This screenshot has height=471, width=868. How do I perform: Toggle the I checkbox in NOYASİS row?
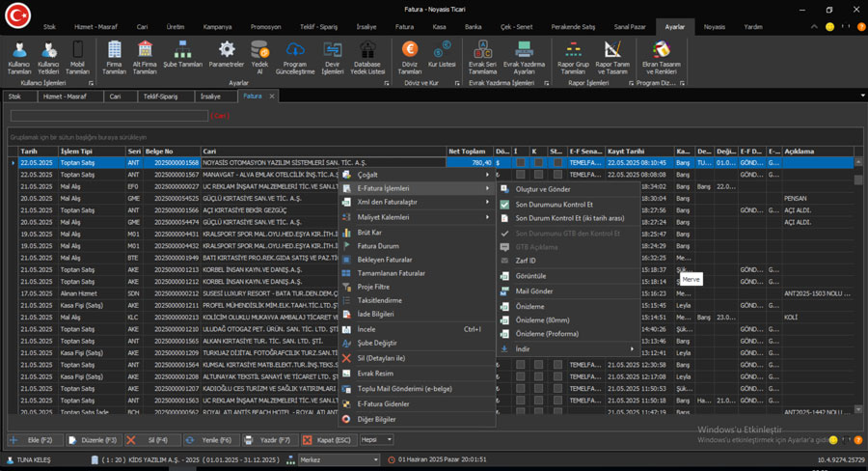[x=521, y=163]
